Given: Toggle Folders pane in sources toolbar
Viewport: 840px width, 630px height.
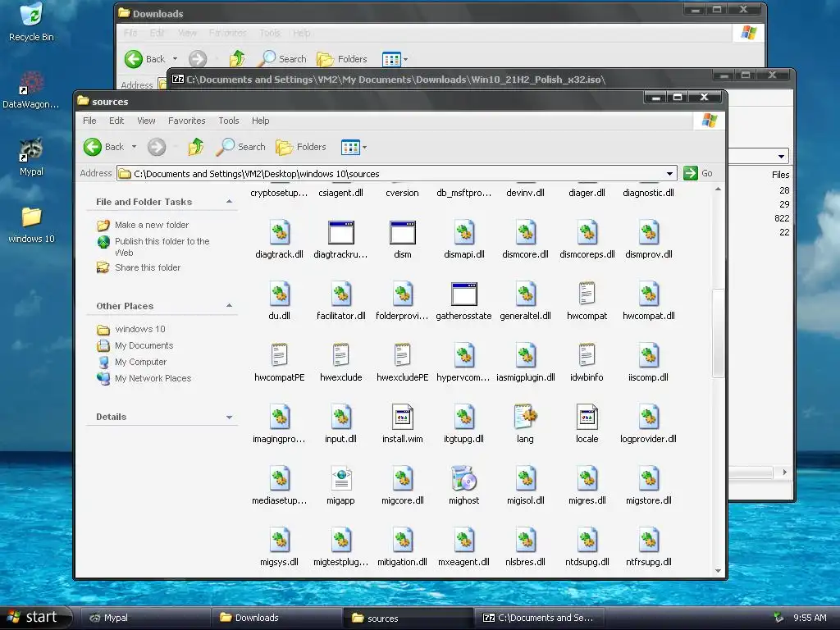Looking at the screenshot, I should pyautogui.click(x=301, y=147).
